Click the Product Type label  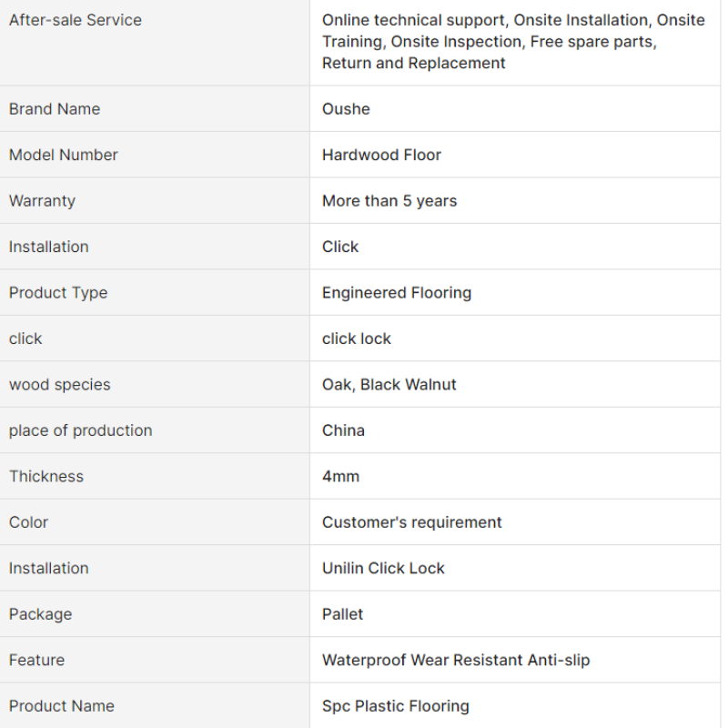[x=58, y=293]
